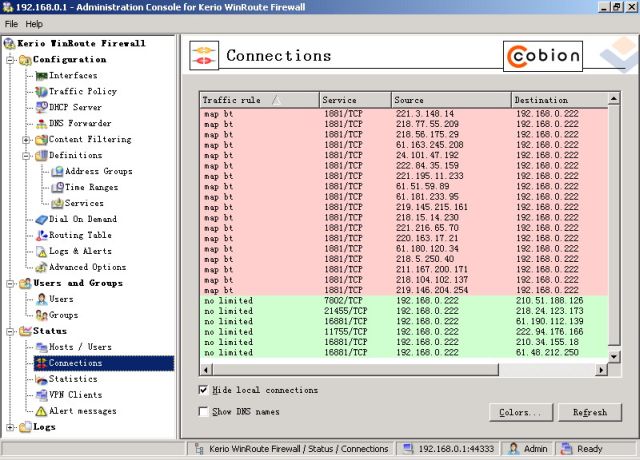This screenshot has width=640, height=460.
Task: Open the Help menu
Action: point(34,23)
